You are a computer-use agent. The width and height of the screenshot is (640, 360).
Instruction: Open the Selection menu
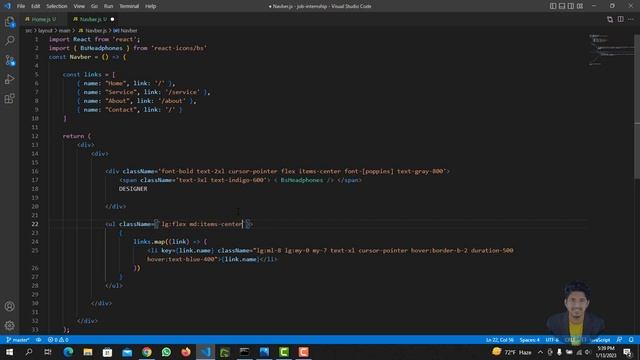tap(57, 6)
